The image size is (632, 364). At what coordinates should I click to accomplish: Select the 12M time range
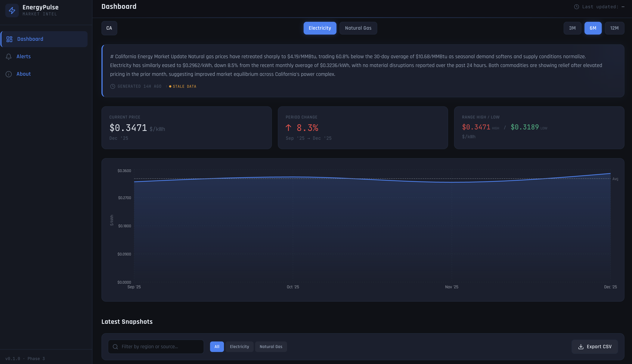(x=614, y=28)
